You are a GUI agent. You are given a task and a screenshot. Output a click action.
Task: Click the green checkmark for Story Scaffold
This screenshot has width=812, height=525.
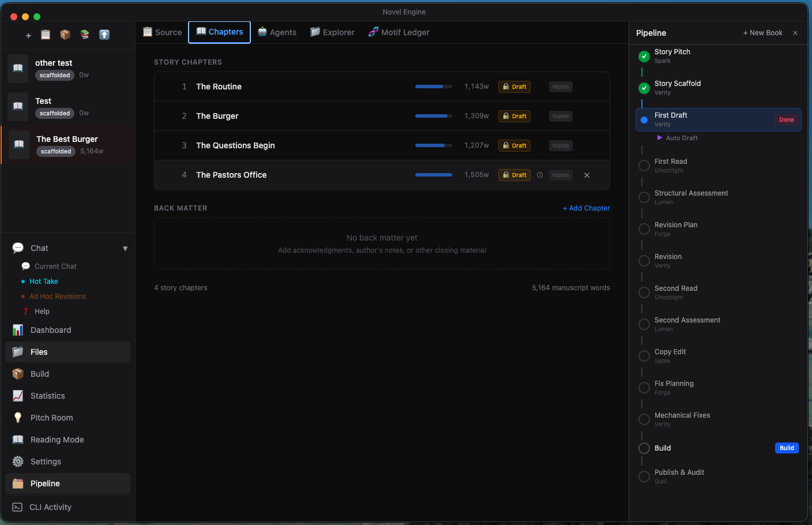click(644, 88)
